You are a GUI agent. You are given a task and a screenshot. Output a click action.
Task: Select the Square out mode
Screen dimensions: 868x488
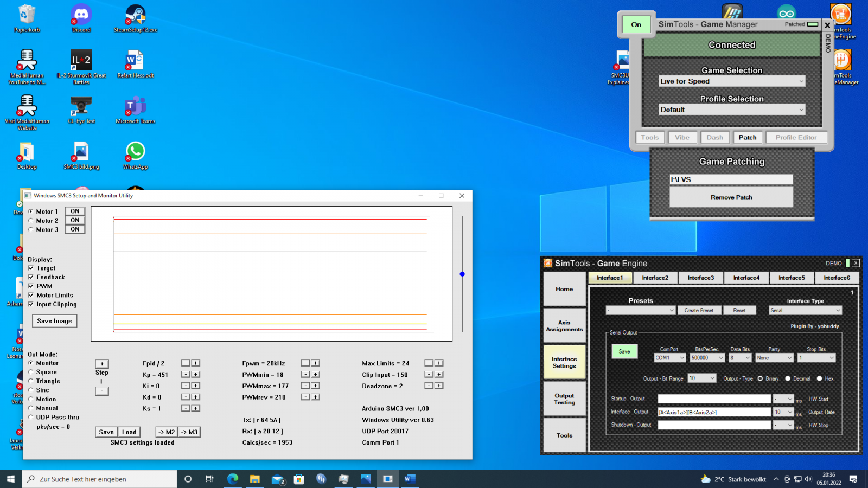click(x=31, y=372)
